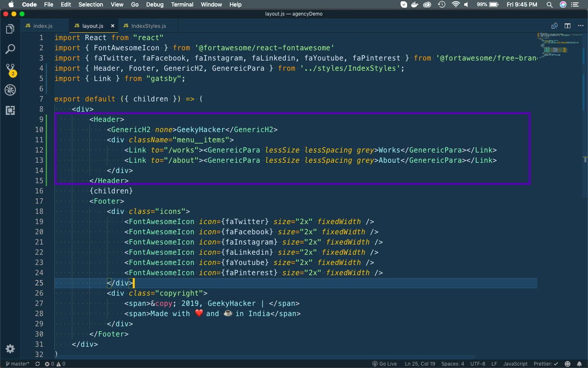Click 'GeekyHacker' text in GenericH2 on line 10
The height and width of the screenshot is (368, 588).
[x=201, y=130]
